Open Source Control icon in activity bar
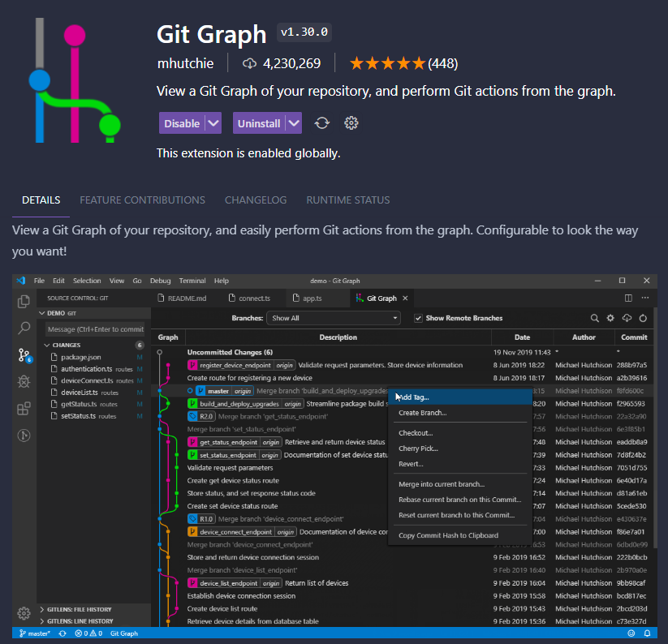668x644 pixels. point(24,355)
